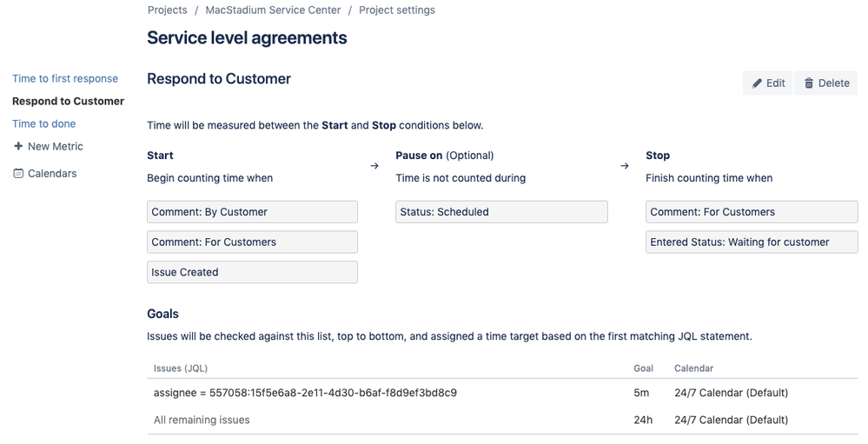Click the Status: Scheduled pause condition
Image resolution: width=868 pixels, height=444 pixels.
click(501, 212)
